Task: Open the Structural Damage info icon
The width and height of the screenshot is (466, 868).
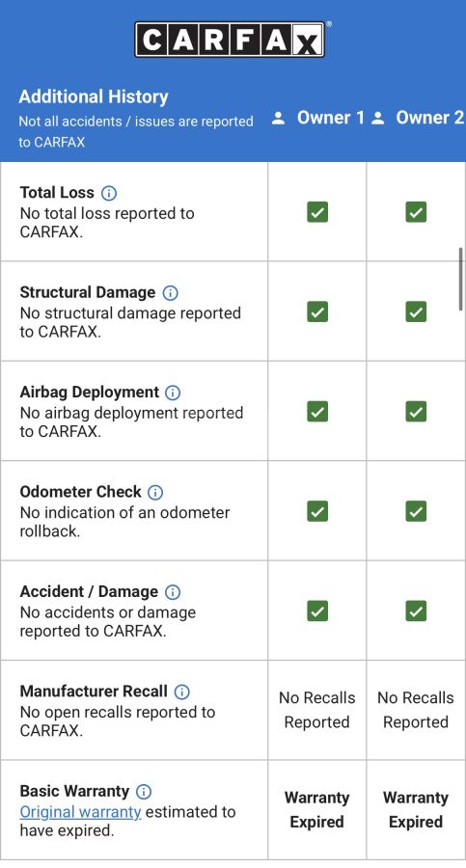Action: pyautogui.click(x=170, y=293)
